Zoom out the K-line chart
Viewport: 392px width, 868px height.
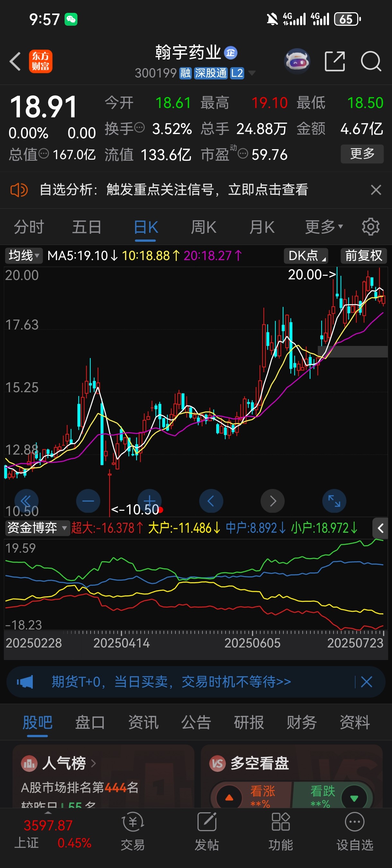point(88,501)
